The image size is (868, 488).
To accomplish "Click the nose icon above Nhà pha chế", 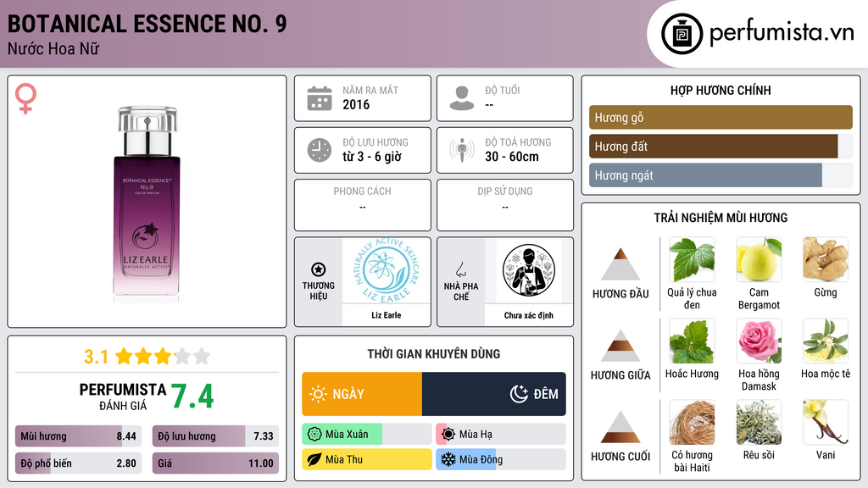I will (x=460, y=269).
